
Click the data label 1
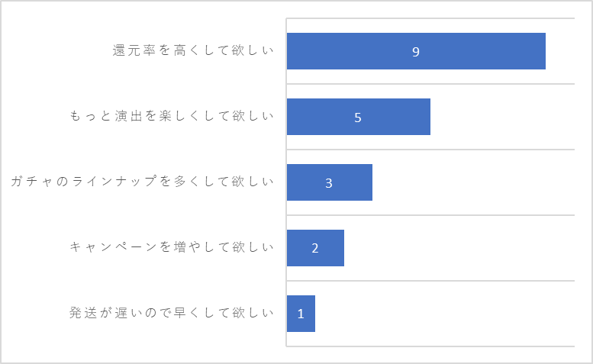tap(301, 314)
